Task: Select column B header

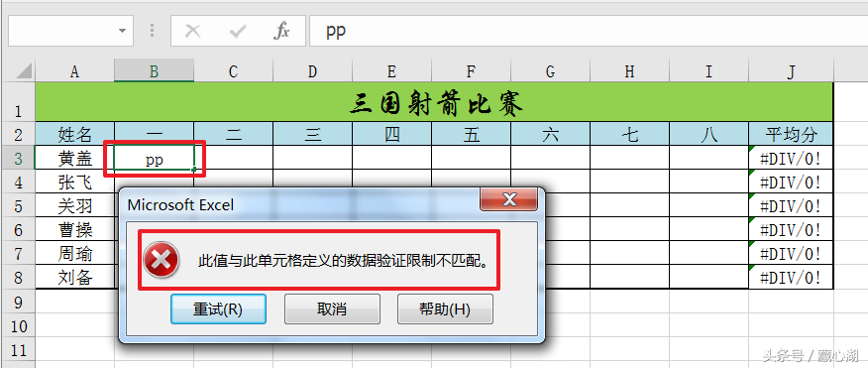Action: coord(154,71)
